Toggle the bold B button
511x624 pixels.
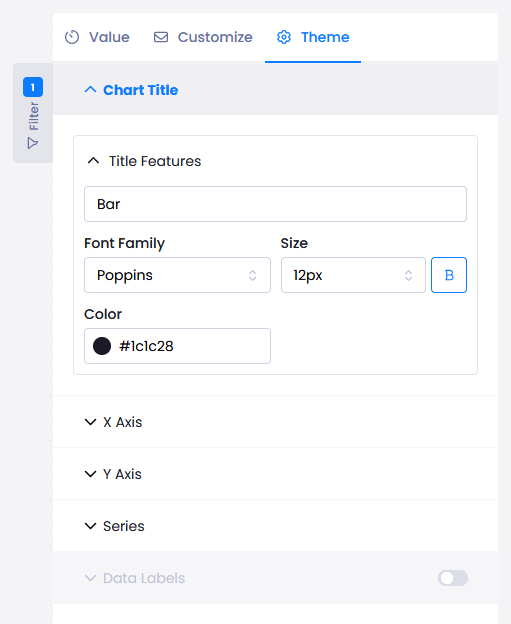point(449,275)
